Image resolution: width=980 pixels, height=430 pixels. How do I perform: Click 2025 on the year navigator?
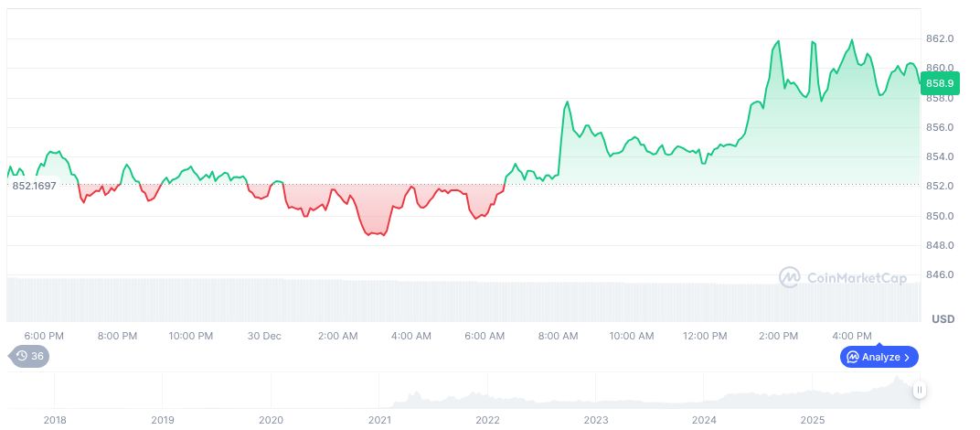point(813,420)
